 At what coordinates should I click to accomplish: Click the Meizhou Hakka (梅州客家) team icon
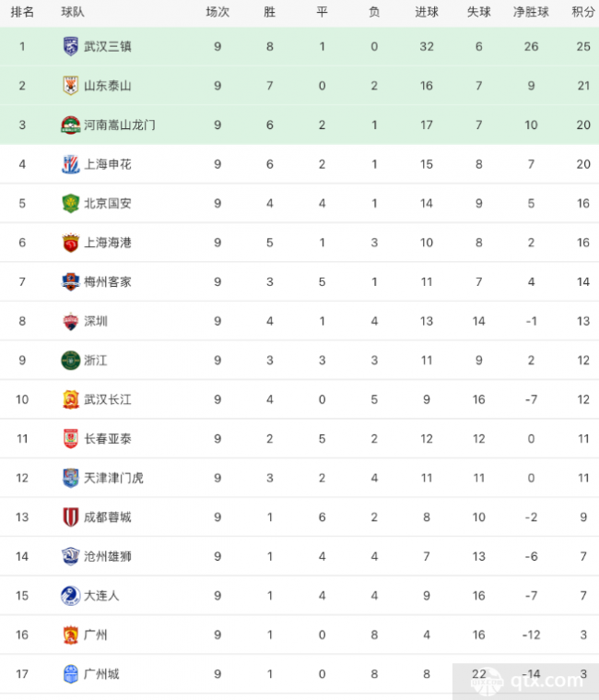70,281
